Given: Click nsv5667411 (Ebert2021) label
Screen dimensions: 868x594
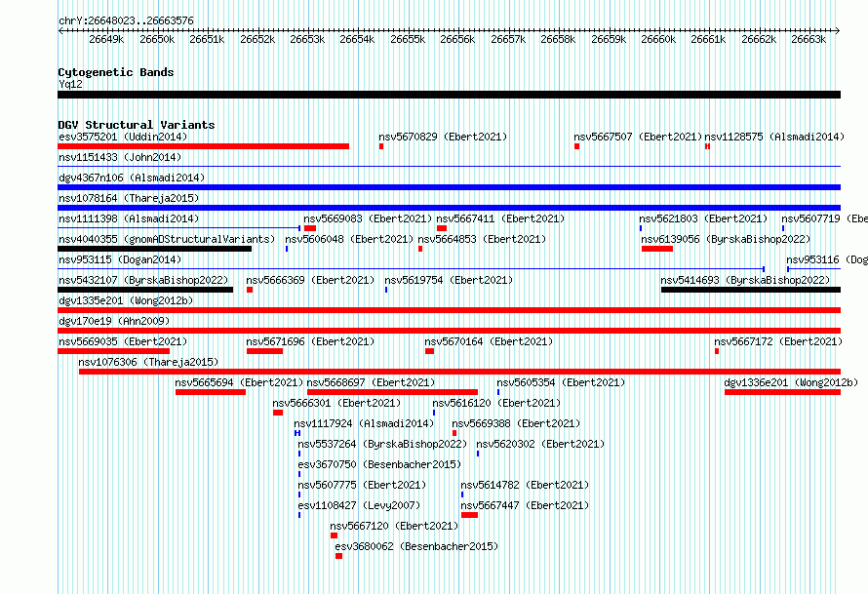Looking at the screenshot, I should (500, 218).
